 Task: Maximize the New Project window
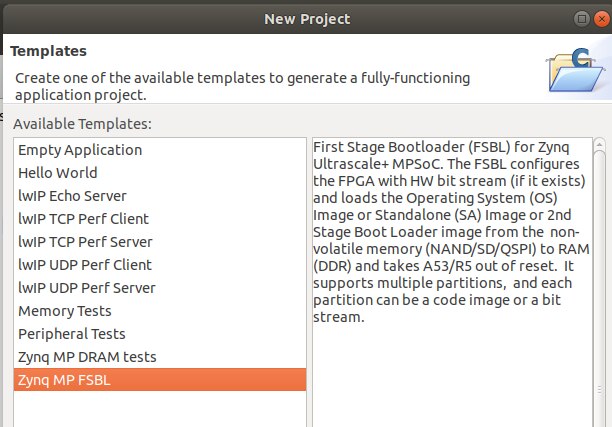(582, 18)
